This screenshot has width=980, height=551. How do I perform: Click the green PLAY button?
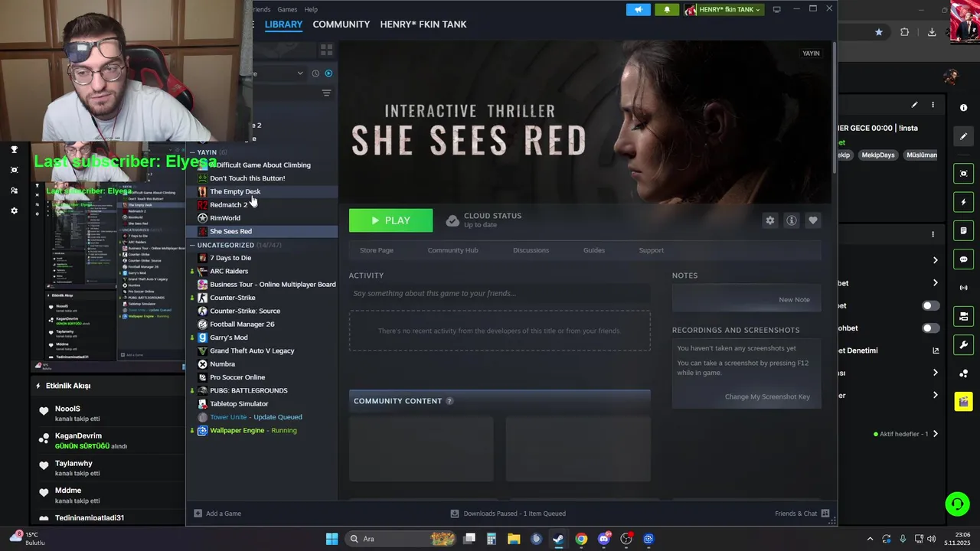[390, 220]
